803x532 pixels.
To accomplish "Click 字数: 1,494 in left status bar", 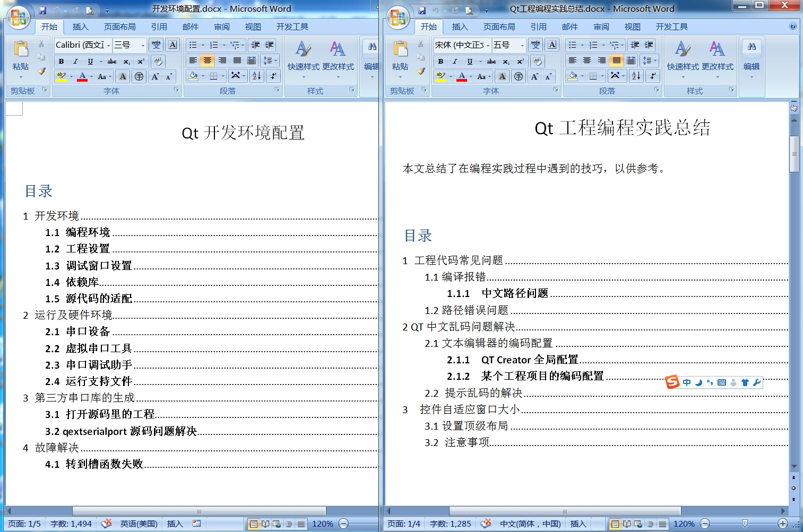I will (x=71, y=524).
